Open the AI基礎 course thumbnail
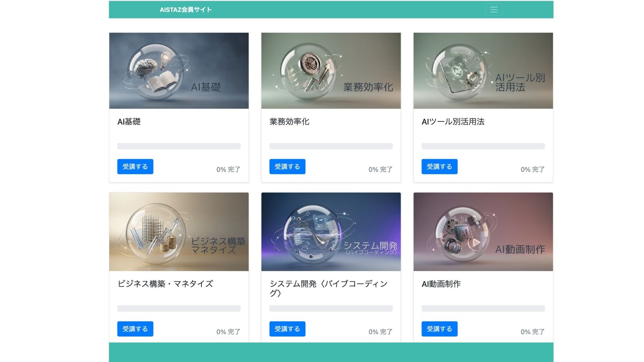The height and width of the screenshot is (362, 644). pyautogui.click(x=179, y=71)
